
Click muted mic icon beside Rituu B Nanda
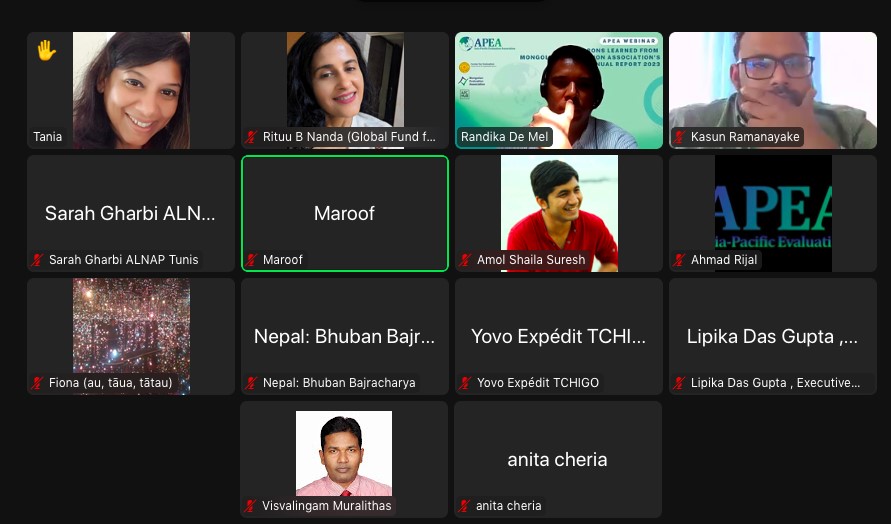point(251,137)
